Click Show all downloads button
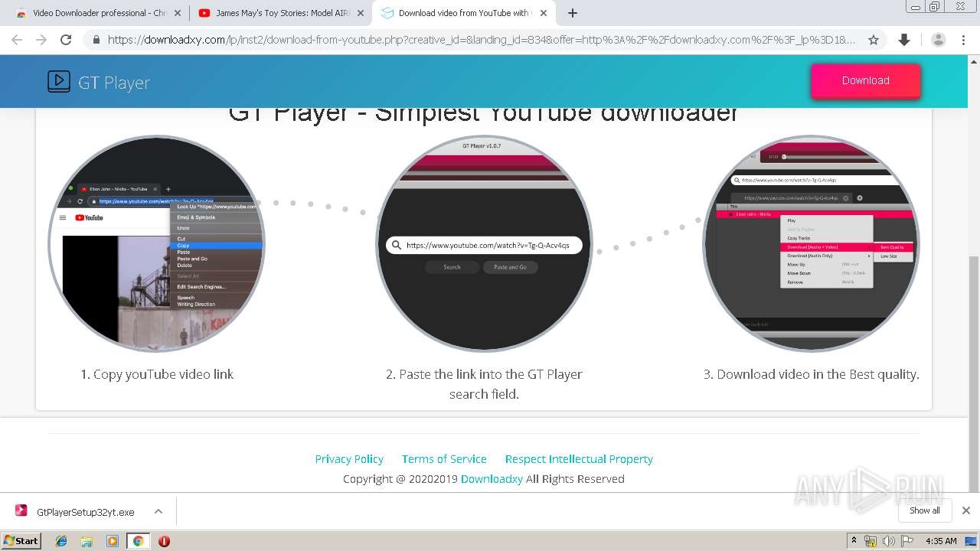 tap(925, 510)
